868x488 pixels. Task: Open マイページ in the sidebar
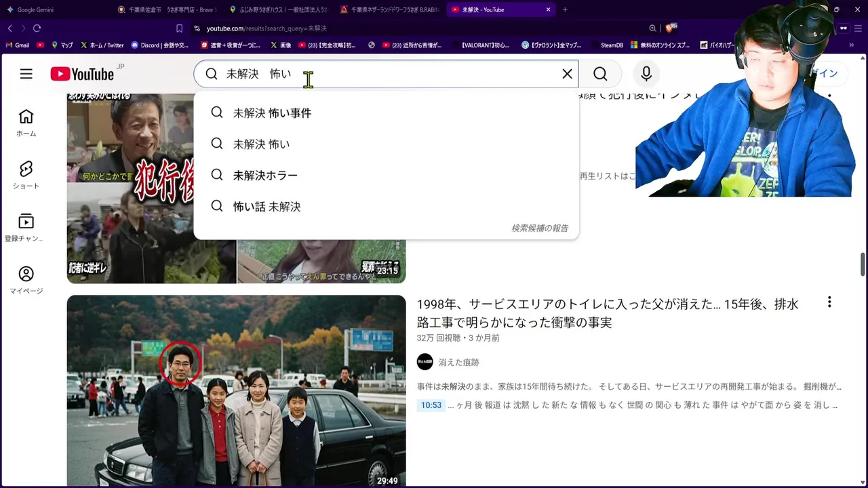pos(26,281)
